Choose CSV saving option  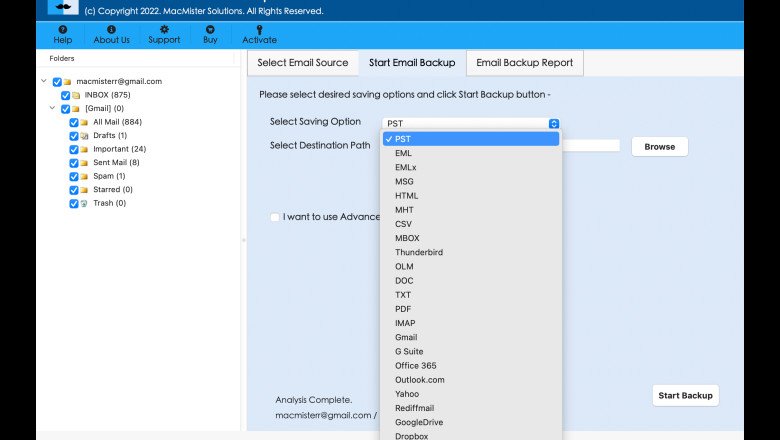[x=471, y=224]
